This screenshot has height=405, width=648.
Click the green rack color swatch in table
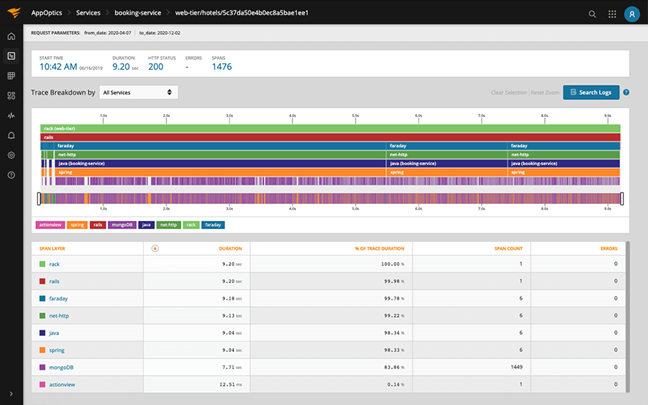coord(42,264)
